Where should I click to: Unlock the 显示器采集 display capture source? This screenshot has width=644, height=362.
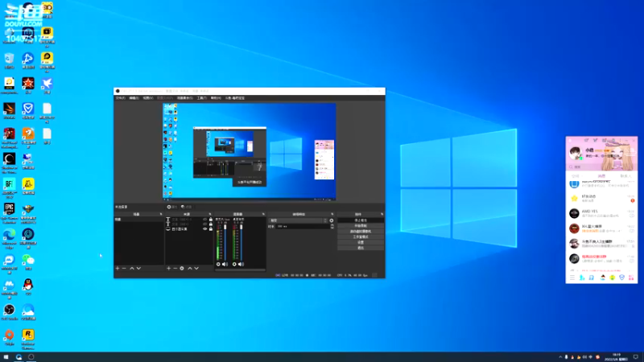[211, 228]
